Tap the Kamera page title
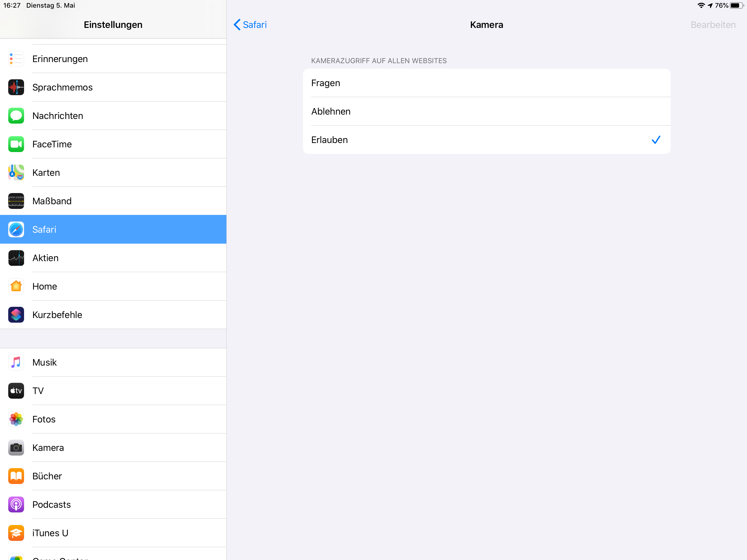Image resolution: width=747 pixels, height=560 pixels. (487, 25)
